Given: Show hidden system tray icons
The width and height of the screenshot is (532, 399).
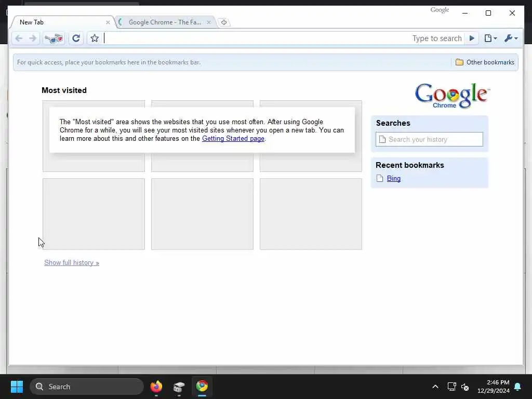Looking at the screenshot, I should 435,387.
